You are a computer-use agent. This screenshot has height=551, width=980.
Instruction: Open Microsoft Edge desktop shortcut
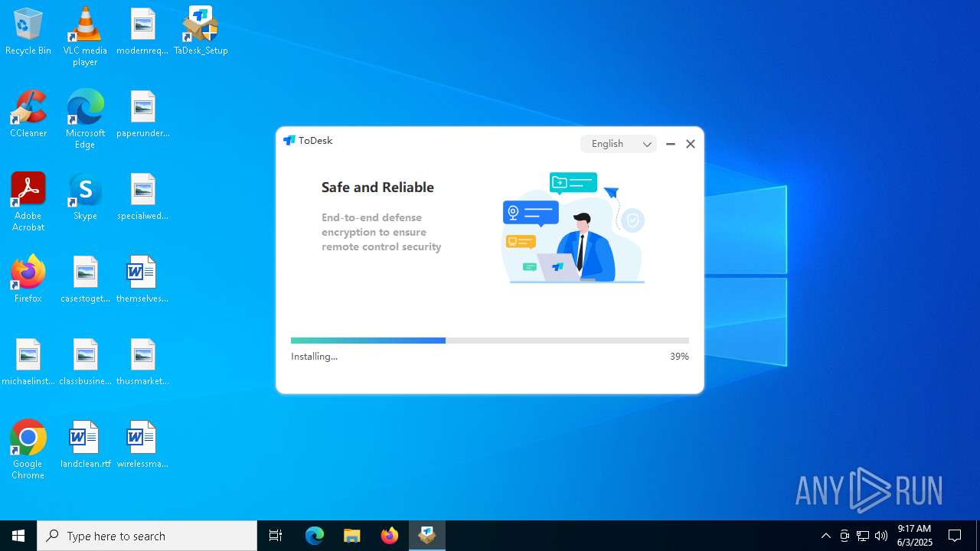(x=85, y=119)
